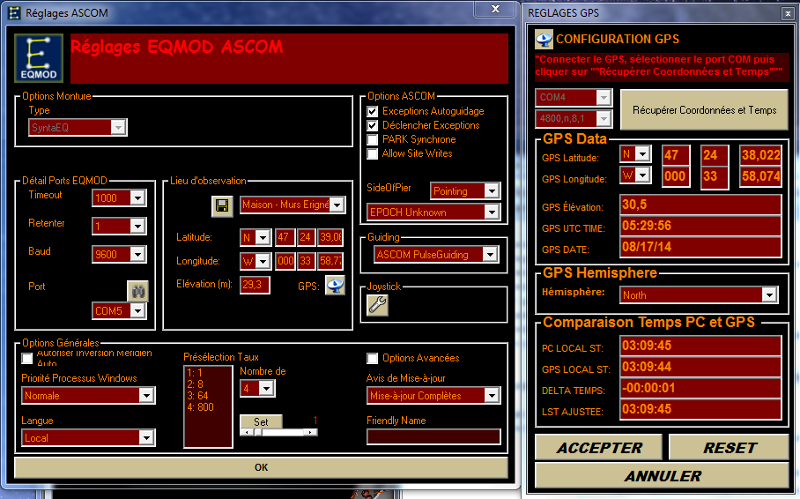
Task: Disable the Exceptions Autoguidage checkbox
Action: [x=373, y=111]
